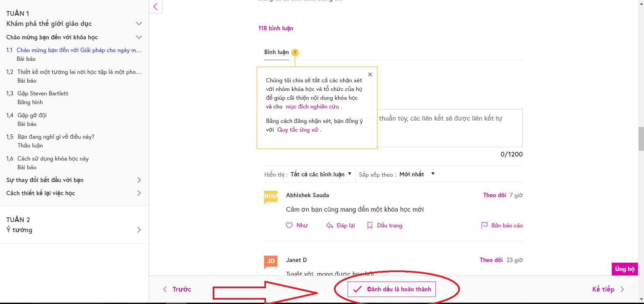Viewport: 644px width, 304px height.
Task: Click the heart Like icon on Abhishek's comment
Action: pos(289,225)
